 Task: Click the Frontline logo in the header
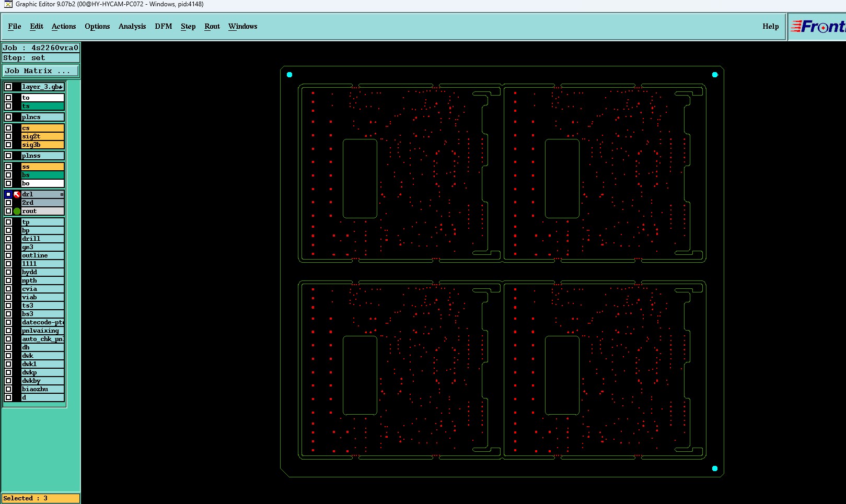click(818, 26)
